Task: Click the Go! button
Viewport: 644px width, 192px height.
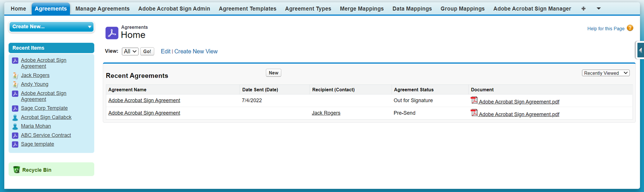Action: (x=147, y=51)
